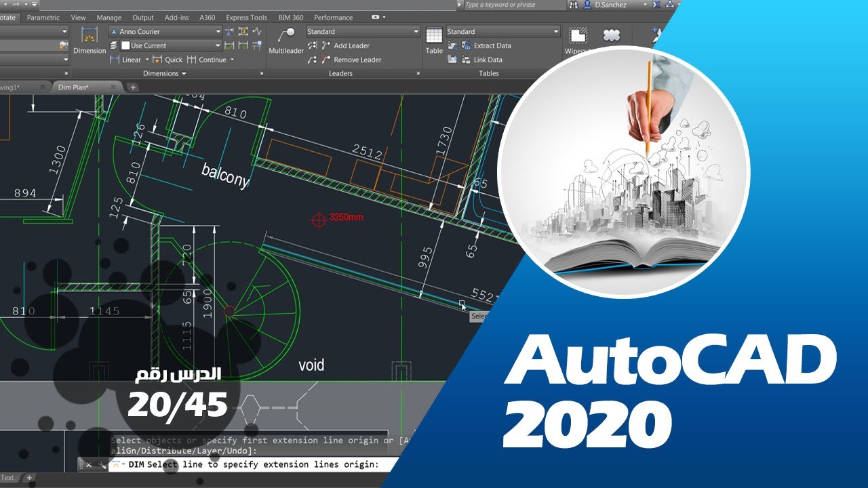Expand the Linear dimension flyout arrow
Screen dimensions: 868x488
tap(148, 60)
